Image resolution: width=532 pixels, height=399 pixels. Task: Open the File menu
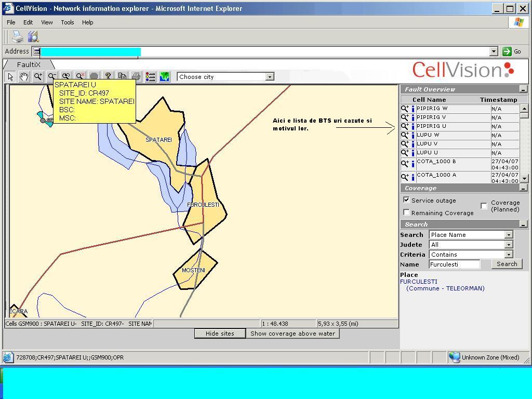click(11, 22)
